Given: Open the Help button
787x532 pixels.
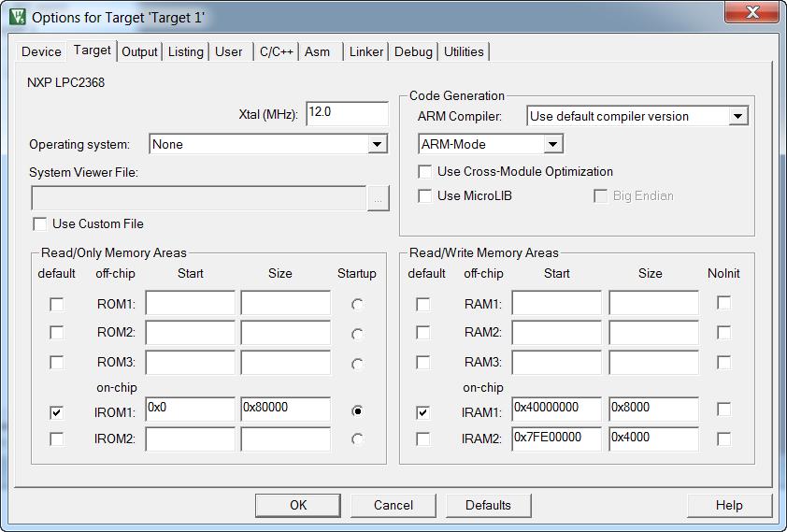Looking at the screenshot, I should pos(729,506).
